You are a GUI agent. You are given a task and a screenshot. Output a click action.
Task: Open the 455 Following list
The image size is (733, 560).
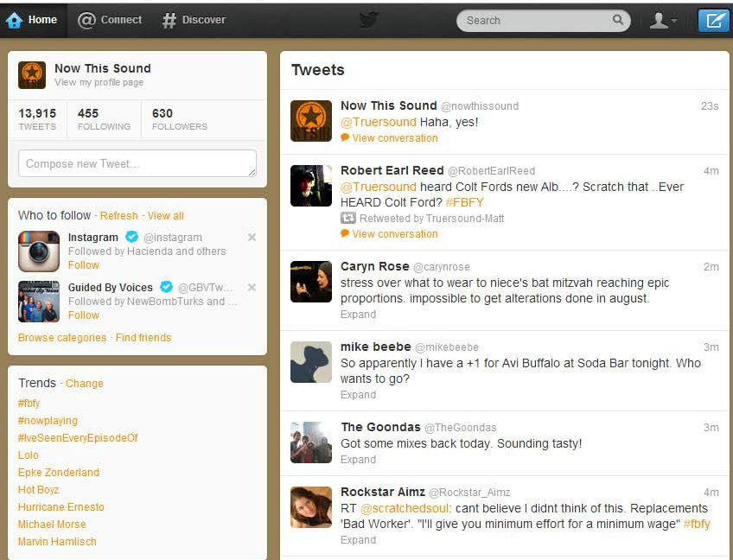coord(104,119)
